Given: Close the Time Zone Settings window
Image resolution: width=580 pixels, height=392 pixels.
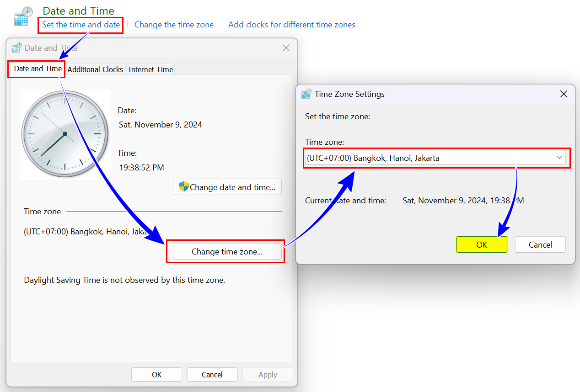Looking at the screenshot, I should (x=564, y=94).
